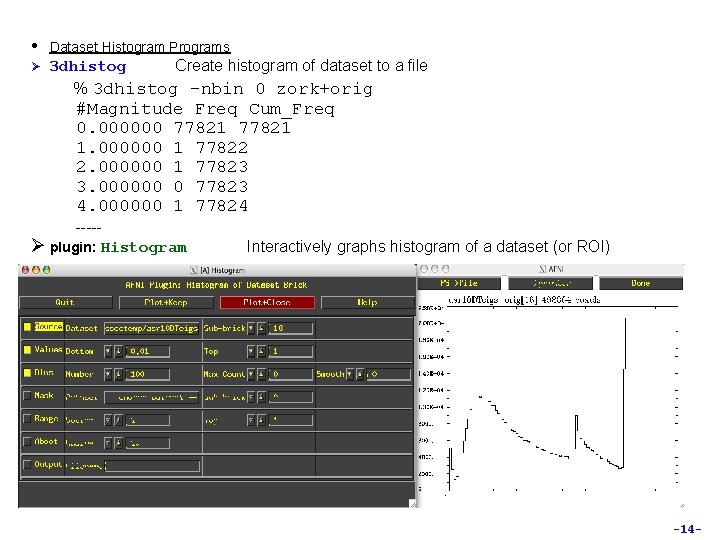Click the red Plot+Close button

267,303
